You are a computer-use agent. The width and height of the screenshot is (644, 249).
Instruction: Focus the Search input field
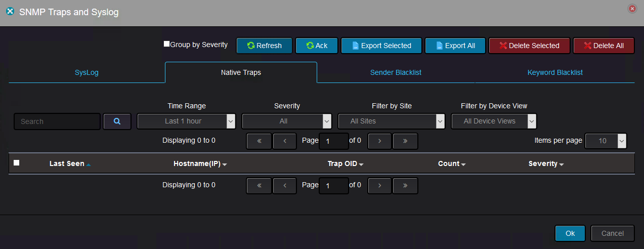click(57, 121)
